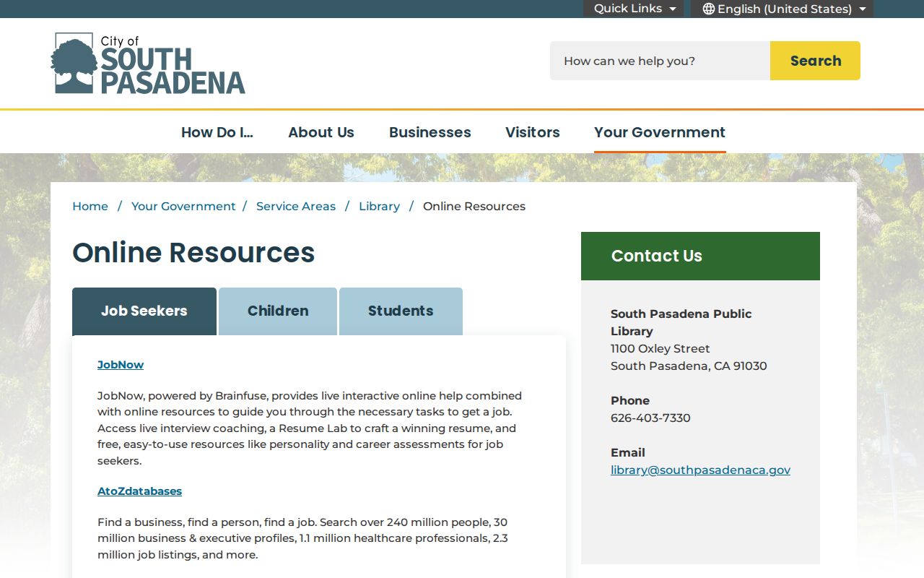Click the yellow Search button
The height and width of the screenshot is (578, 924).
pos(815,61)
